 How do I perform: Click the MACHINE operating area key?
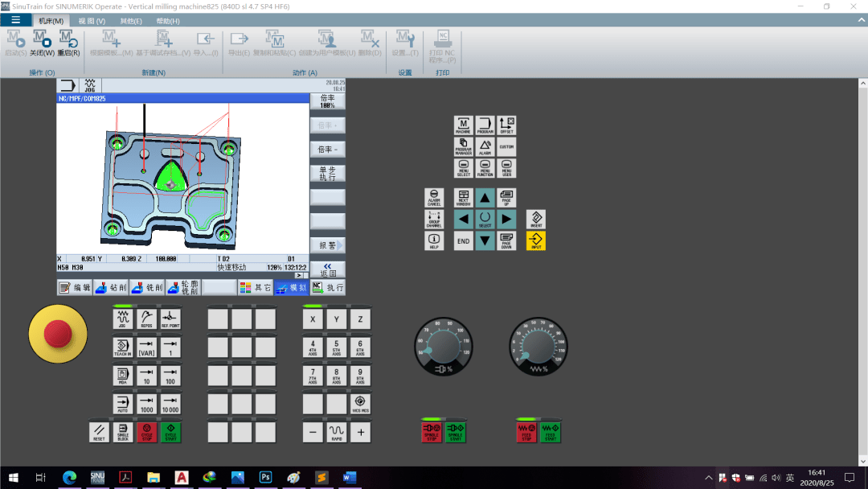[x=464, y=125]
